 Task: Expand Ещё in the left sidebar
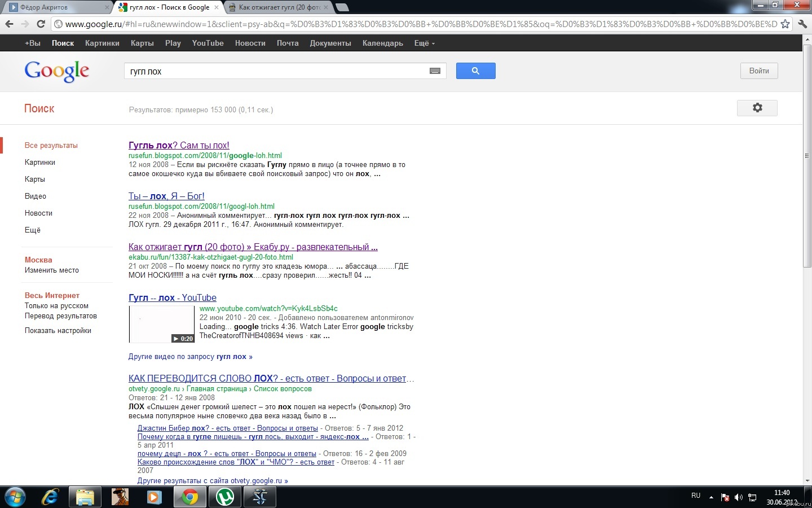click(x=33, y=230)
